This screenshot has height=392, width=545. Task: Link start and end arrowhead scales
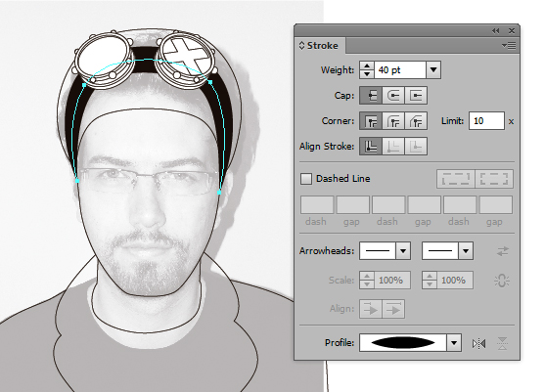point(502,281)
